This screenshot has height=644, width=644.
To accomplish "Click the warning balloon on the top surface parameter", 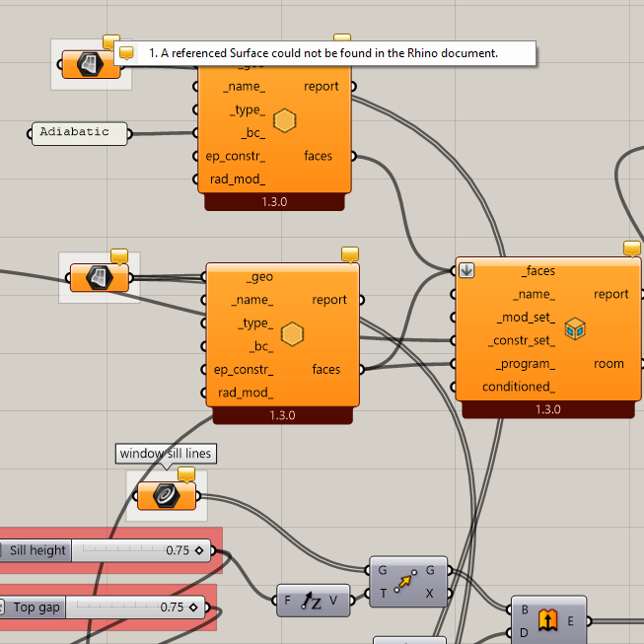I will (110, 41).
